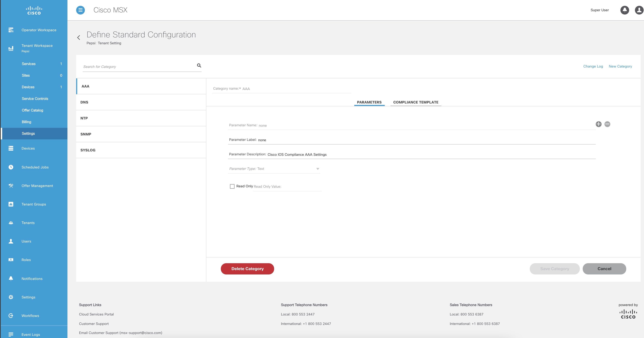644x338 pixels.
Task: Select the AAA category row
Action: [141, 86]
